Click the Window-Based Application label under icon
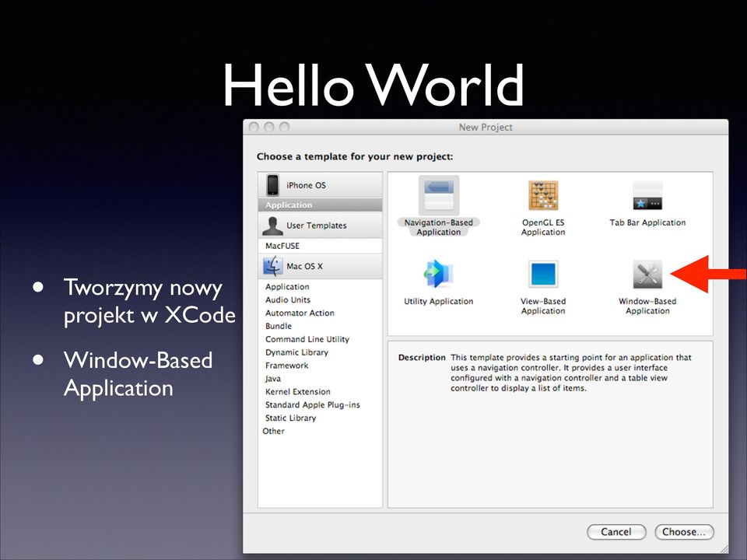 click(x=647, y=306)
